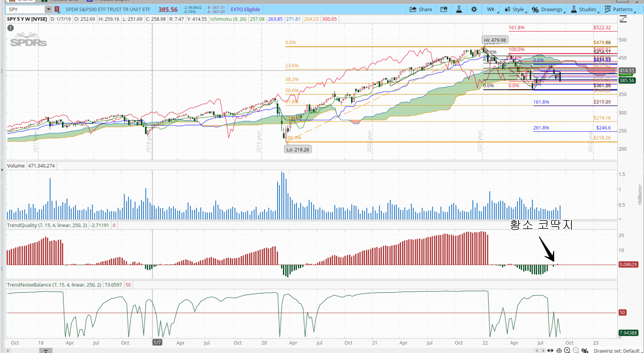Click the zoom in magnifier icon
Image resolution: width=644 pixels, height=353 pixels.
click(567, 350)
